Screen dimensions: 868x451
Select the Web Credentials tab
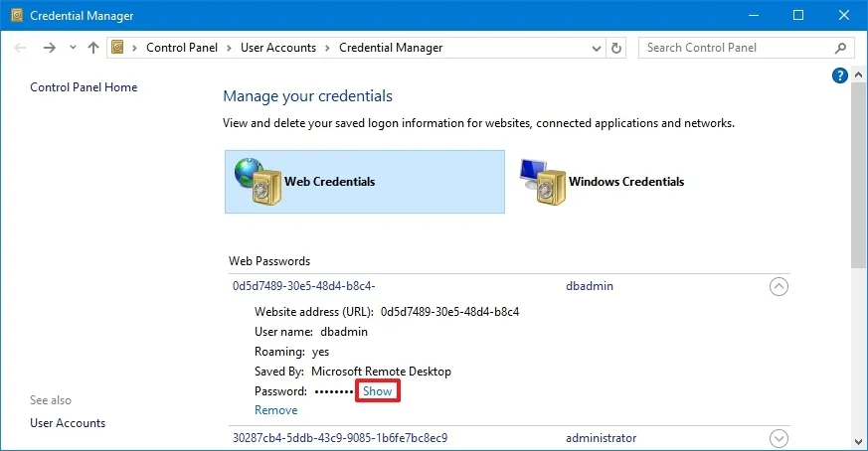point(365,182)
